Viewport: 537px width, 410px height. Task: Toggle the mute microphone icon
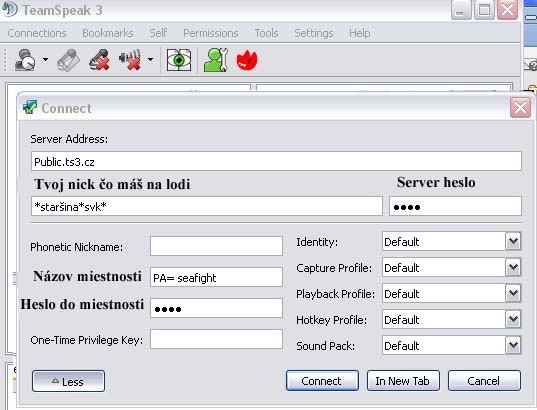(x=99, y=60)
